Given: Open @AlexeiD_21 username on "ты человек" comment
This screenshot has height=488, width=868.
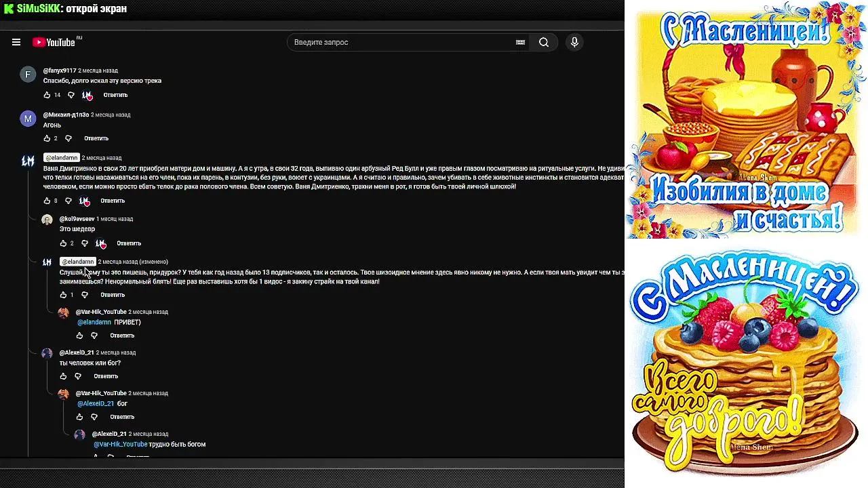Looking at the screenshot, I should (x=77, y=352).
